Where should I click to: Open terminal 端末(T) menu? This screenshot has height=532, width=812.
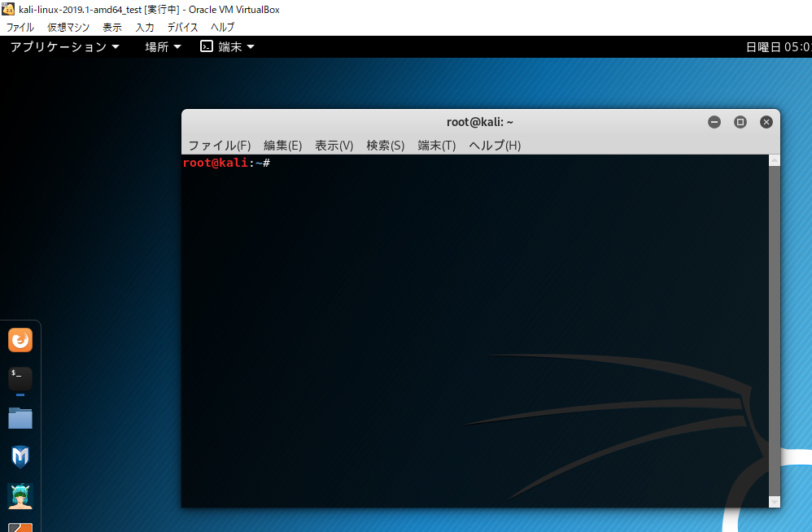[437, 146]
